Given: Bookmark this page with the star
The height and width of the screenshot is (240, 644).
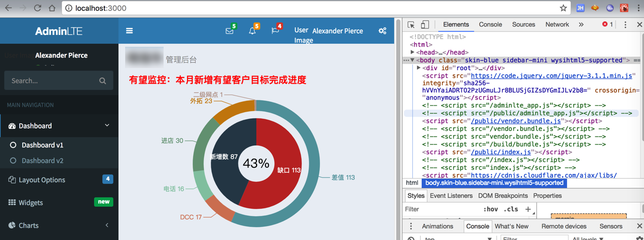Looking at the screenshot, I should pyautogui.click(x=563, y=8).
